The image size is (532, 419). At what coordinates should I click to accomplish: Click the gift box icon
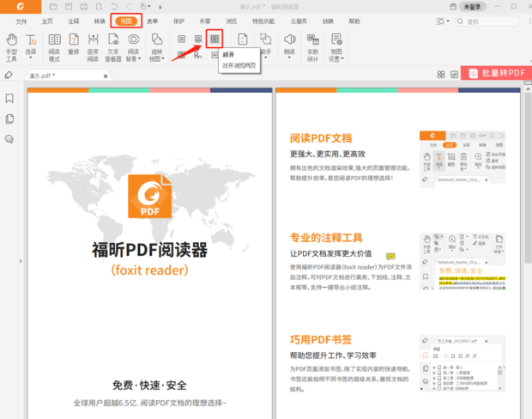coord(453,7)
